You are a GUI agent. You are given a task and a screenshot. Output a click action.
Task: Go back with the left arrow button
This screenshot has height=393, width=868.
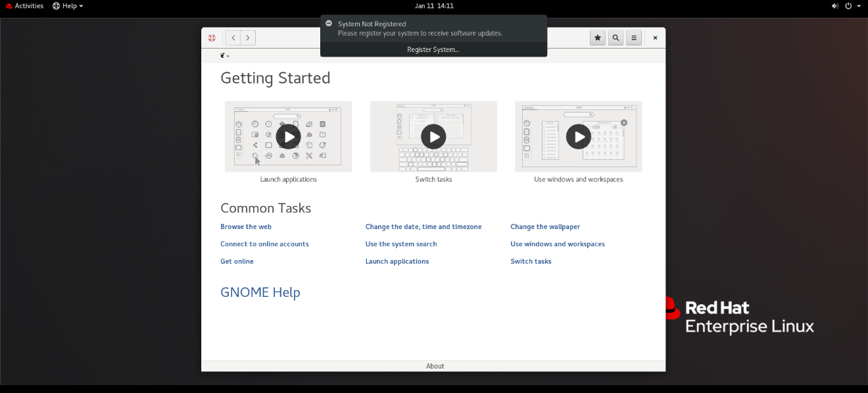click(233, 38)
